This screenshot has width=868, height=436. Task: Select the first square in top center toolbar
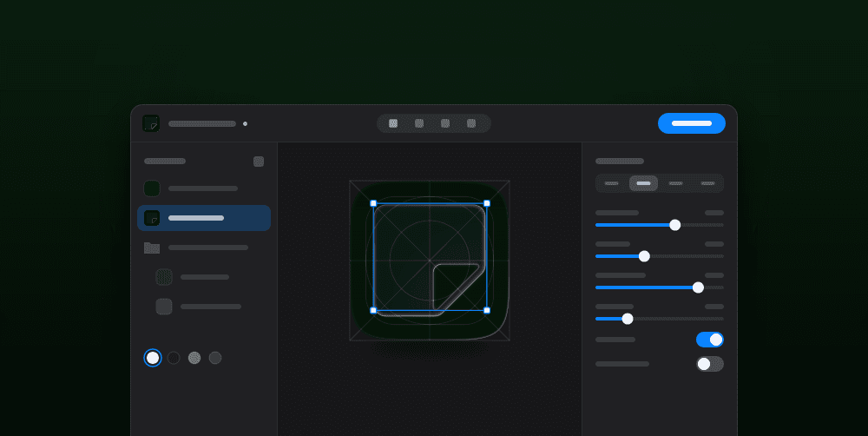pos(393,123)
